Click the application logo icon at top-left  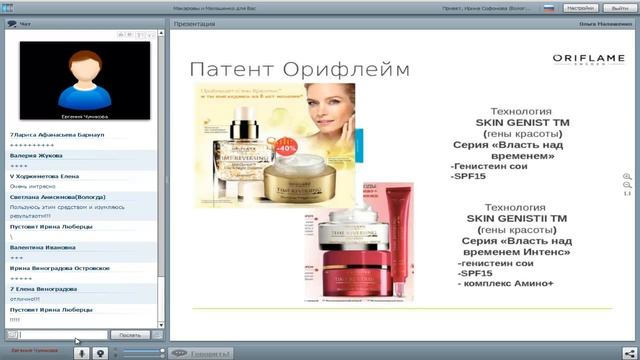7,7
